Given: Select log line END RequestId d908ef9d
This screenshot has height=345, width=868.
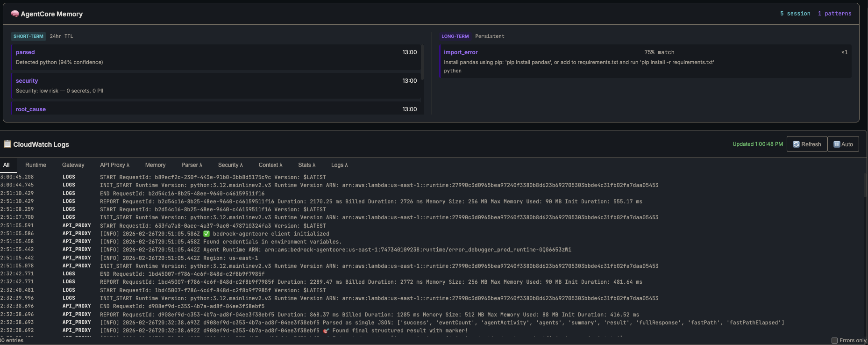Looking at the screenshot, I should tap(432, 306).
